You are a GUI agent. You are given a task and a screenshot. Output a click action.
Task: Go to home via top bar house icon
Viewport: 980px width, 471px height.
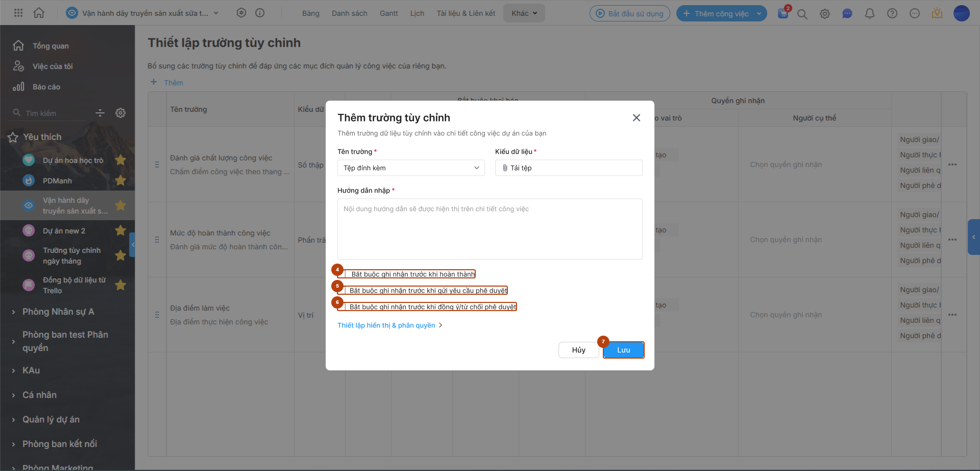39,13
